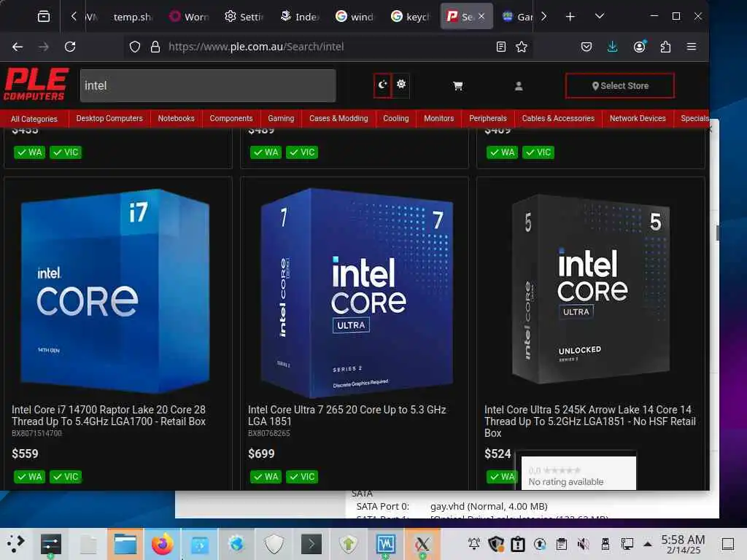
Task: Open the Core Ultra 7 265 product image
Action: point(356,292)
